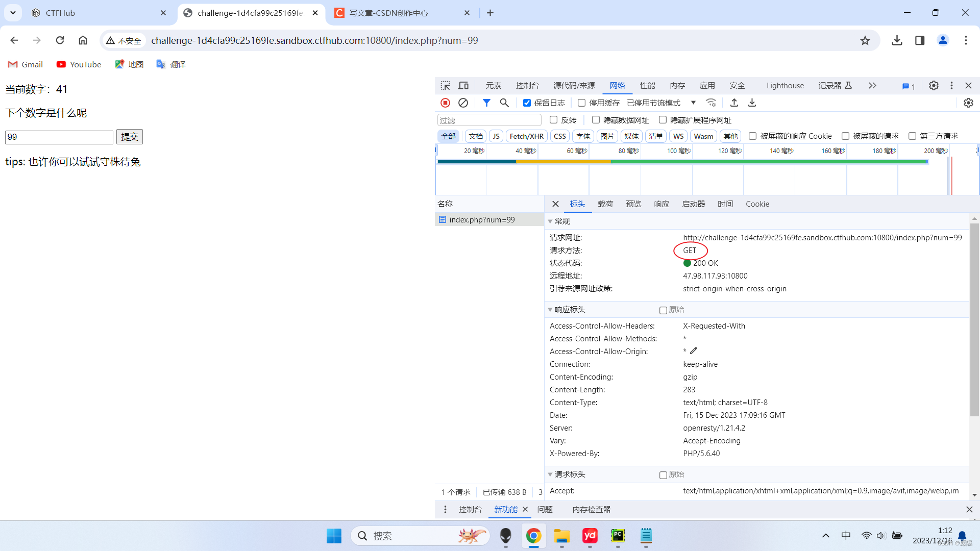Click the 提交 submit button
This screenshot has width=980, height=551.
pyautogui.click(x=129, y=137)
